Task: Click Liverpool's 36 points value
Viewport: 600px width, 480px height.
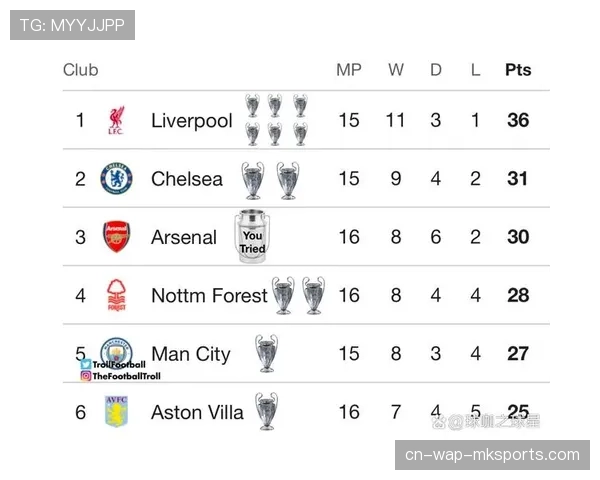Action: pyautogui.click(x=518, y=121)
